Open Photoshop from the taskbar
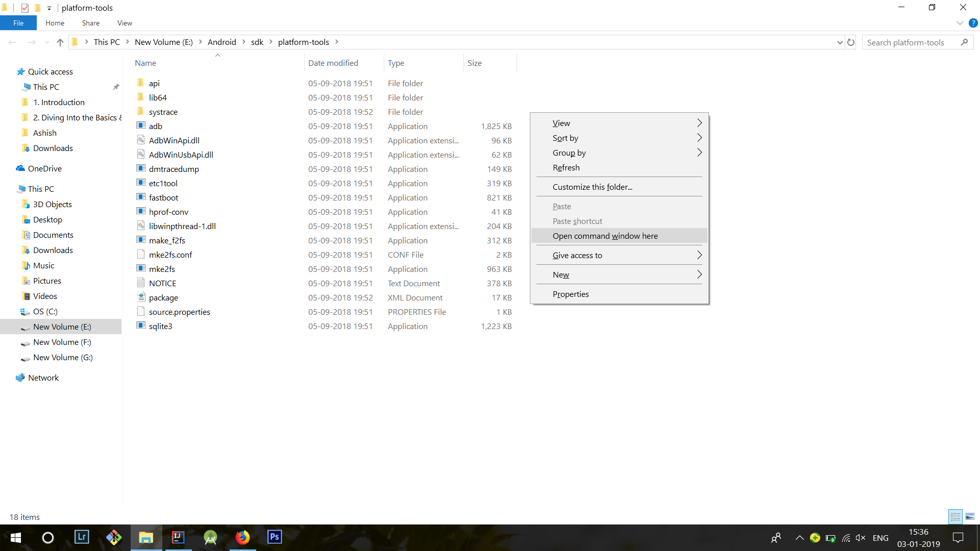The width and height of the screenshot is (980, 551). (275, 537)
